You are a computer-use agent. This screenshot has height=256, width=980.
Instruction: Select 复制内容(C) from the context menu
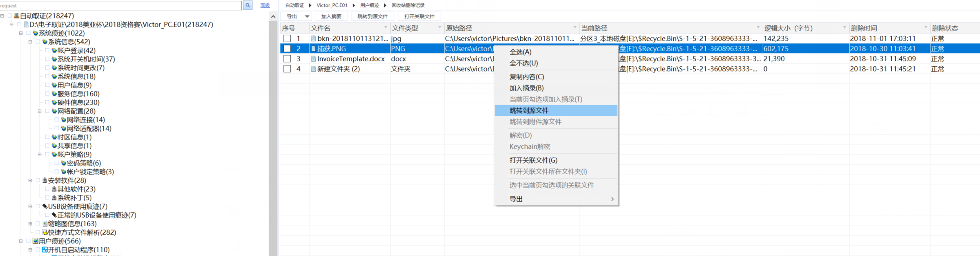pyautogui.click(x=526, y=77)
